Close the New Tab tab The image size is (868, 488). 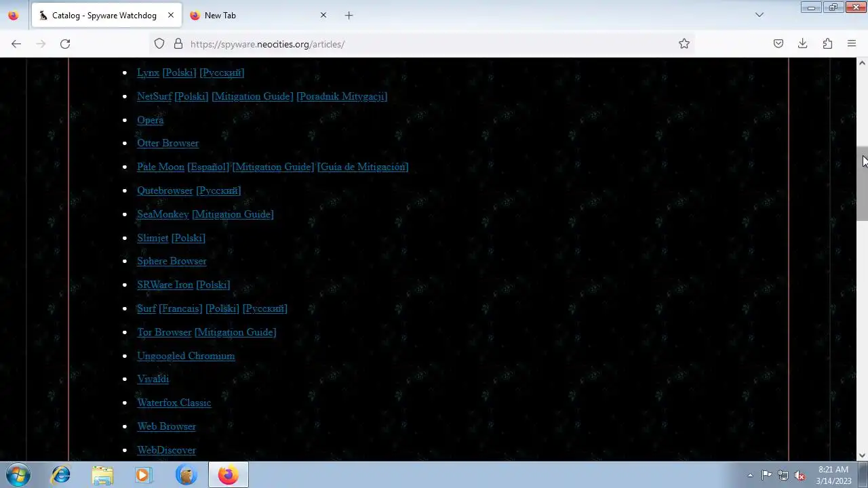click(x=323, y=15)
